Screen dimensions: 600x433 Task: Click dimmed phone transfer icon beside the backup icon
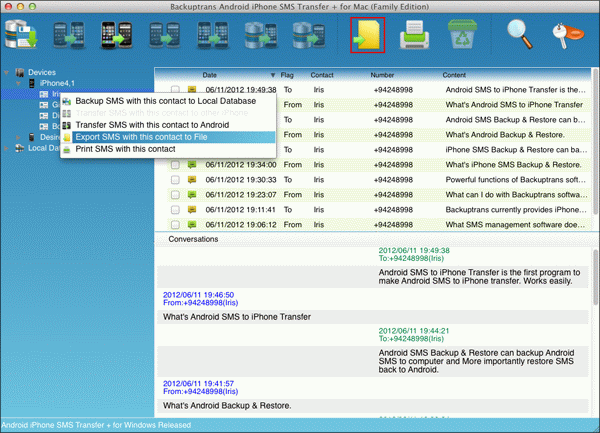(69, 35)
